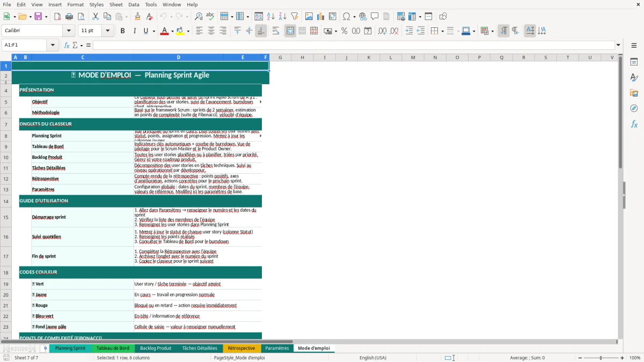Click the zoom in plus button
Image resolution: width=644 pixels, height=362 pixels.
point(622,358)
